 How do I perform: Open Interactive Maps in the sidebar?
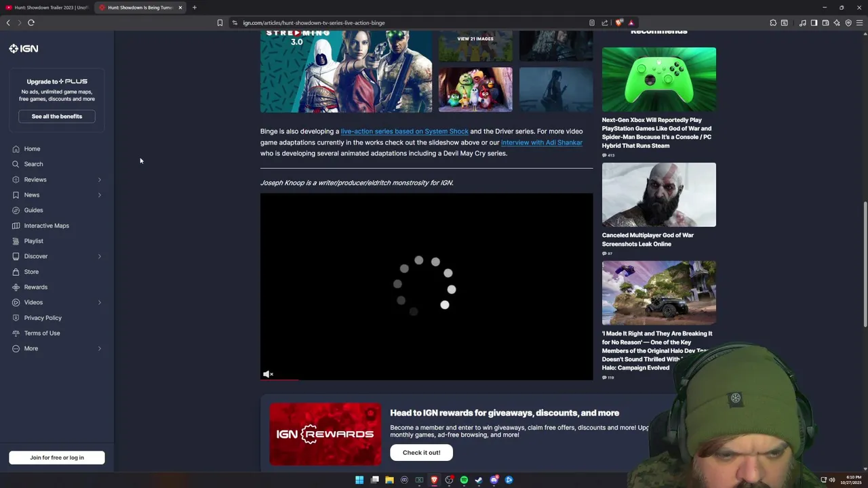pos(46,226)
